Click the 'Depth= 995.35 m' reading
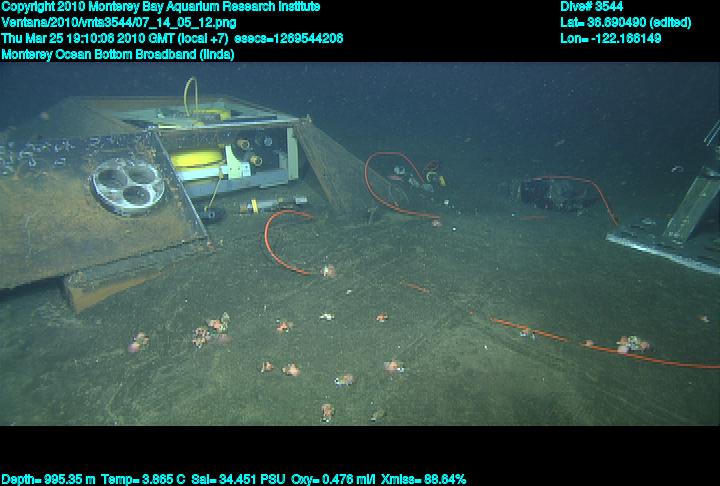720x486 pixels. click(x=48, y=480)
